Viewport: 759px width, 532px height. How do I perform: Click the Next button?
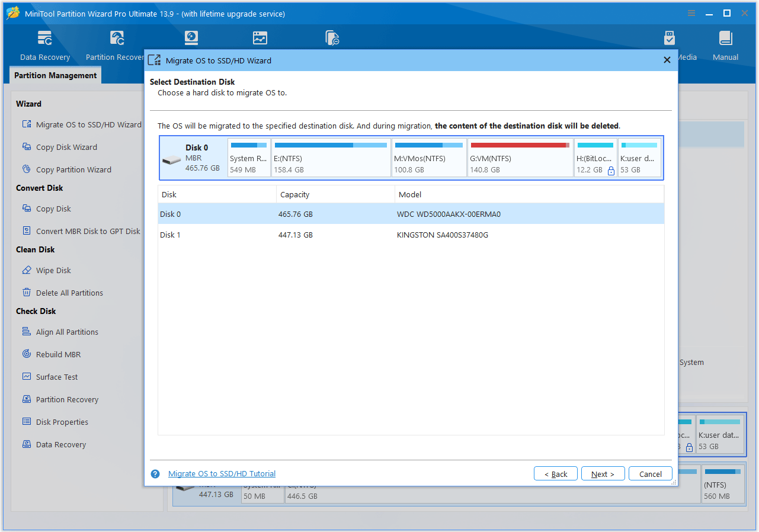click(603, 474)
